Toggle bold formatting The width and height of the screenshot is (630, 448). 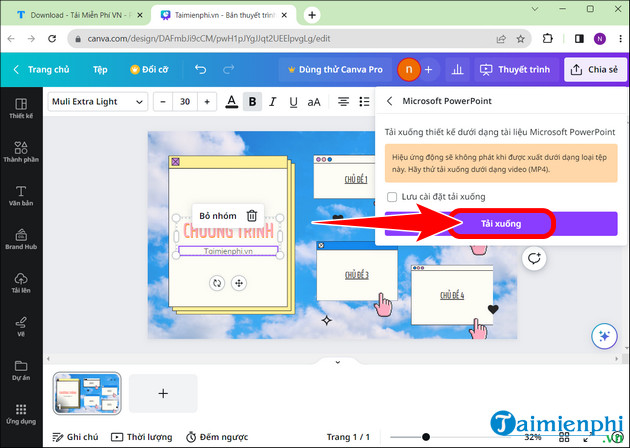click(x=252, y=102)
